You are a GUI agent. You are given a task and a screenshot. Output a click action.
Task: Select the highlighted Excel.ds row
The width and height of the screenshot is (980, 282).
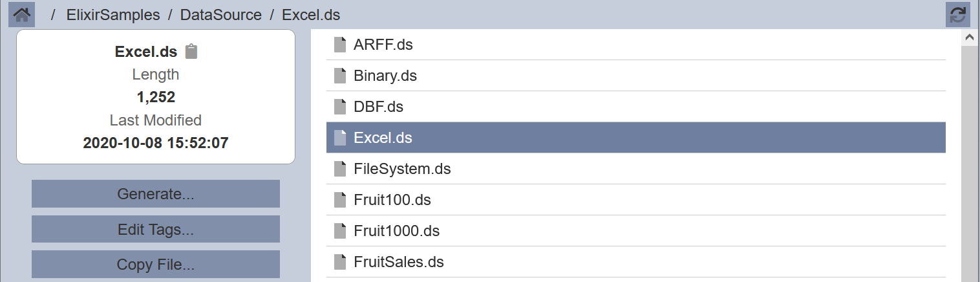click(x=636, y=138)
